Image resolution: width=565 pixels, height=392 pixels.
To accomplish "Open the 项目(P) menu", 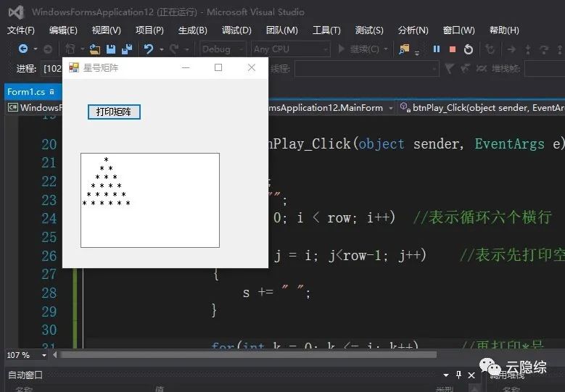I will point(149,30).
